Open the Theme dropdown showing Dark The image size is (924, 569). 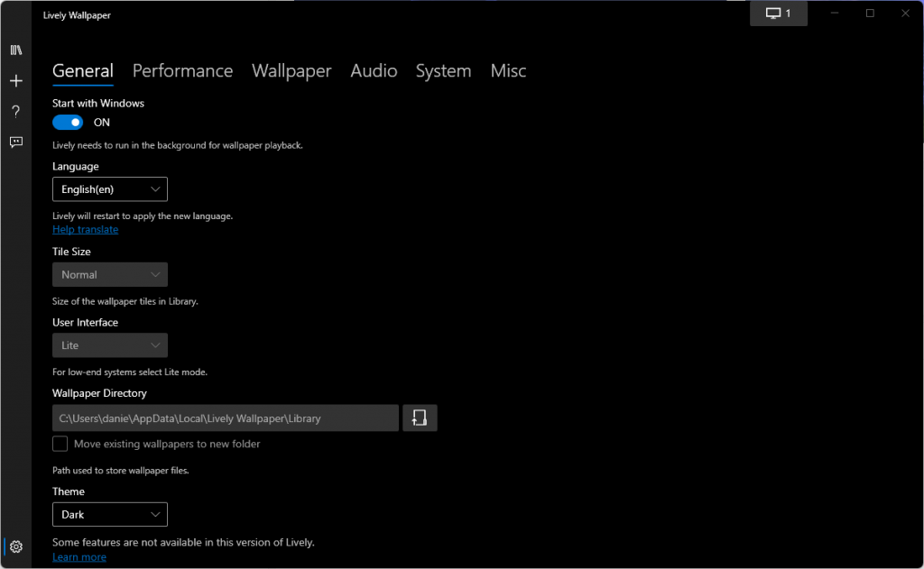110,515
